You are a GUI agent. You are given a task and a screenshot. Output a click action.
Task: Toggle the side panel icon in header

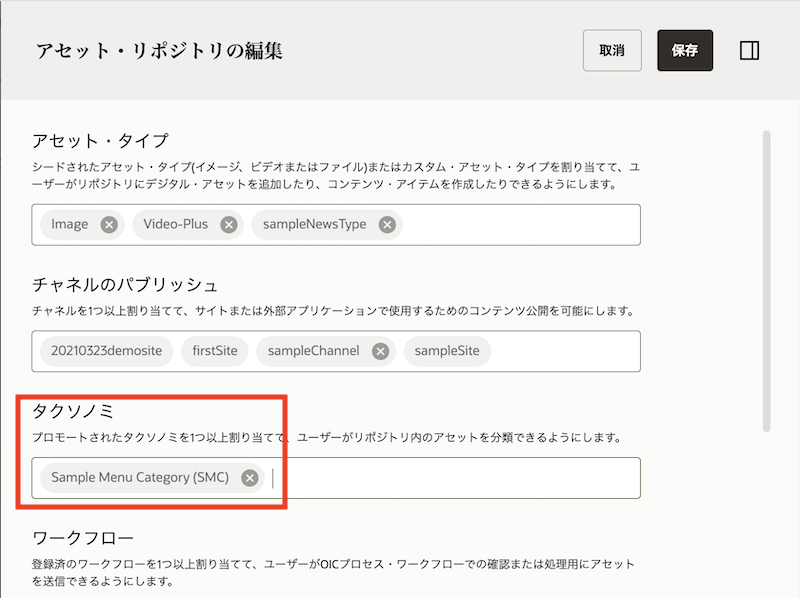pos(749,51)
